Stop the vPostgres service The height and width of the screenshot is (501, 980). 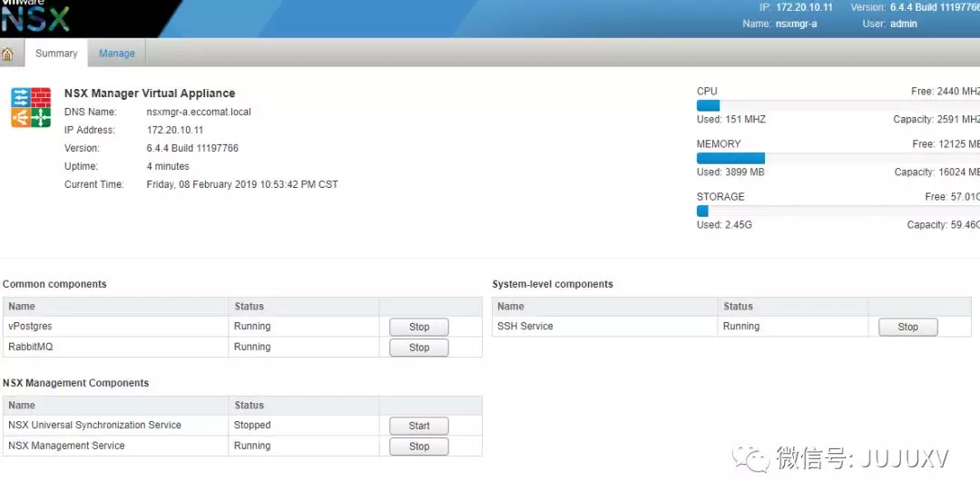pos(418,327)
